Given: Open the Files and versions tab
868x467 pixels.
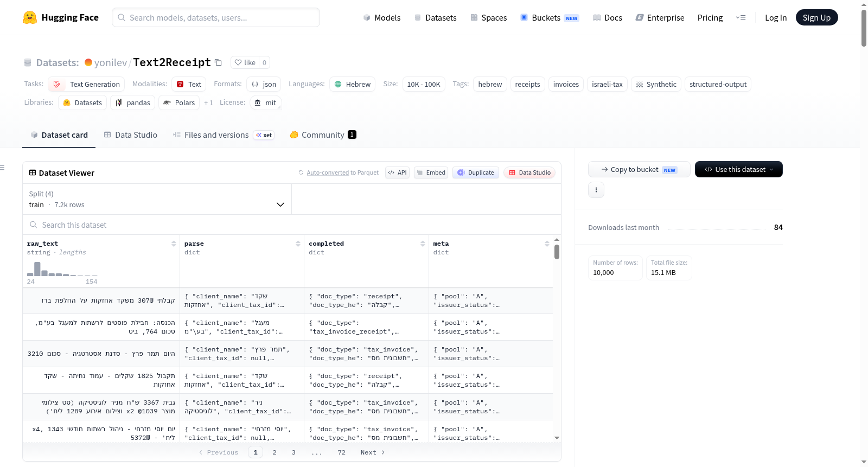Looking at the screenshot, I should tap(224, 135).
